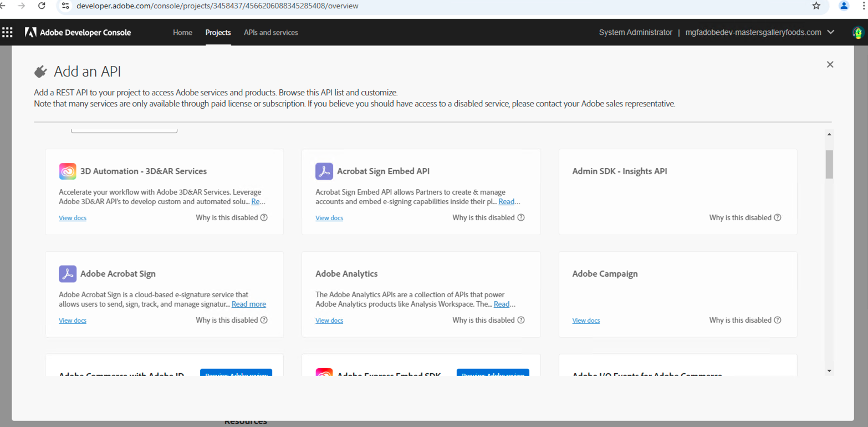
Task: Click the browser profile avatar icon
Action: pyautogui.click(x=843, y=6)
